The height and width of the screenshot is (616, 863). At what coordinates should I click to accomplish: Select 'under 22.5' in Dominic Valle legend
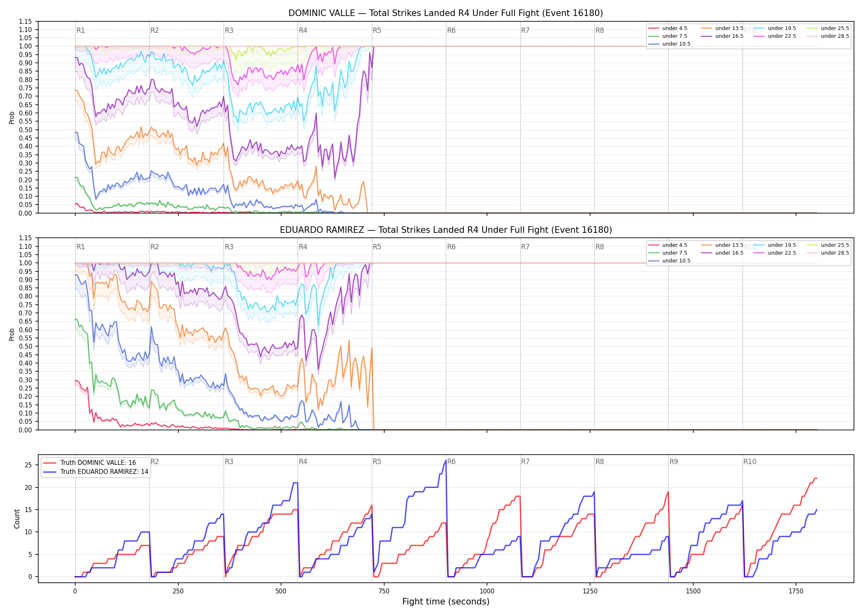(775, 36)
